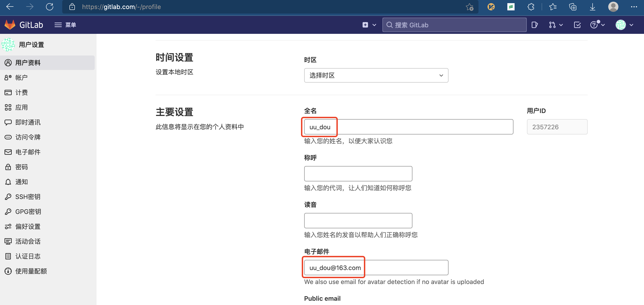
Task: Open SSH密钥 in the sidebar
Action: pos(48,197)
